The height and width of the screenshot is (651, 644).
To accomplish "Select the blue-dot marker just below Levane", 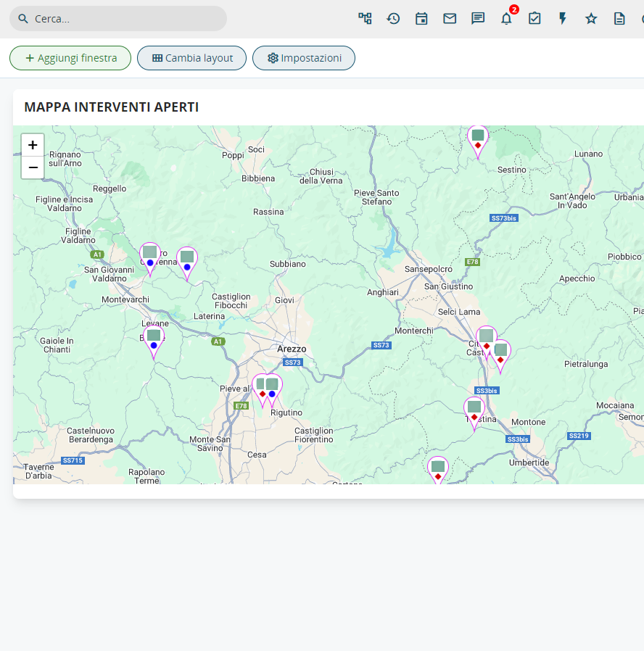I will click(154, 341).
